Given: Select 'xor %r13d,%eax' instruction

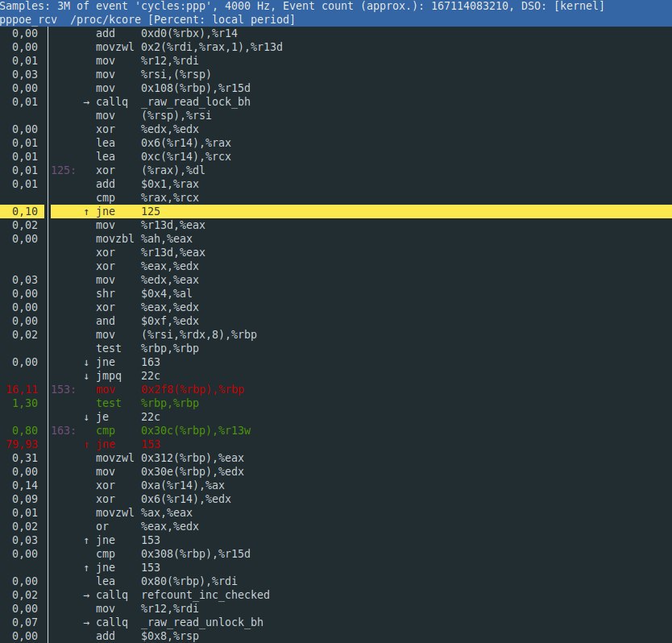Looking at the screenshot, I should pos(151,252).
